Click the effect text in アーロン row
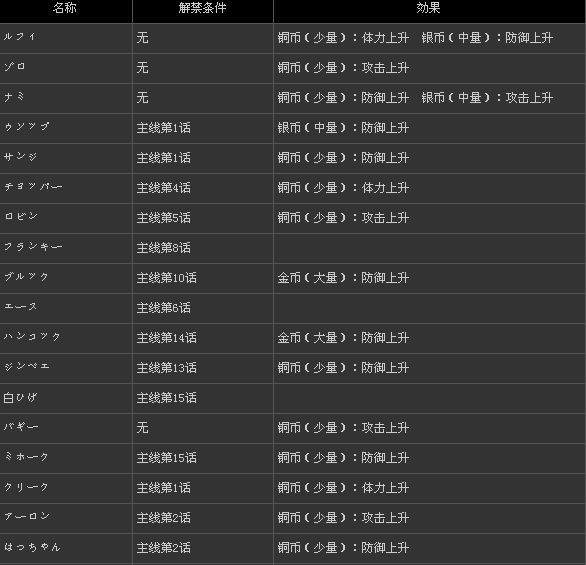This screenshot has height=565, width=586. 343,518
